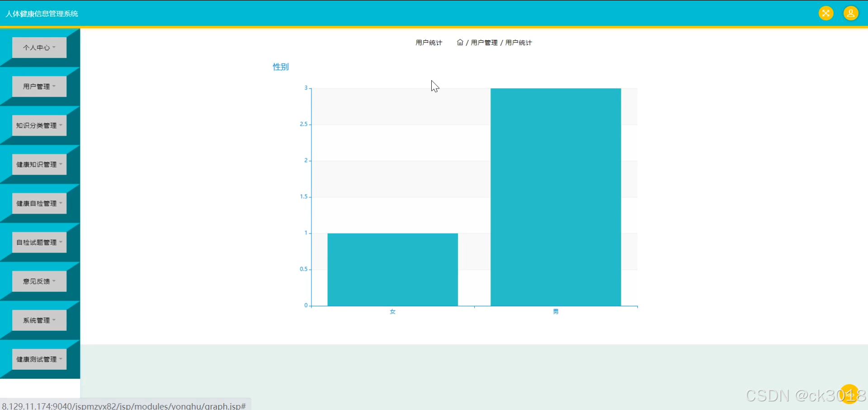868x410 pixels.
Task: Expand the 健康测试管理 sidebar menu
Action: click(39, 359)
